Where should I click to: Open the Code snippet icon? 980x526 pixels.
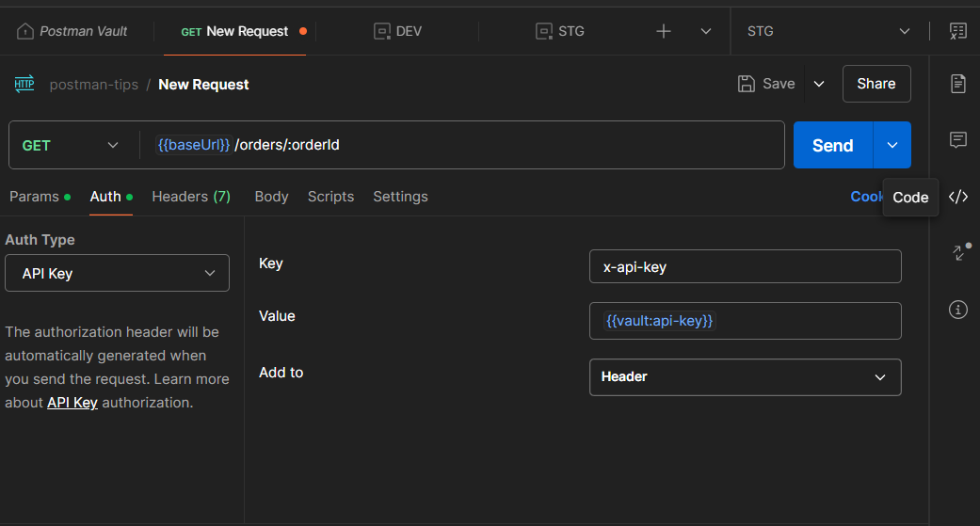point(958,197)
